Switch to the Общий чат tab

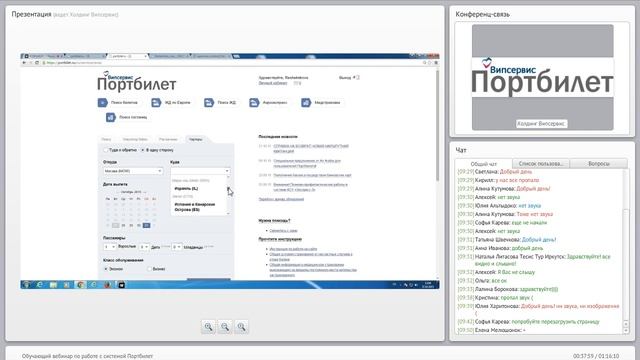click(x=484, y=164)
